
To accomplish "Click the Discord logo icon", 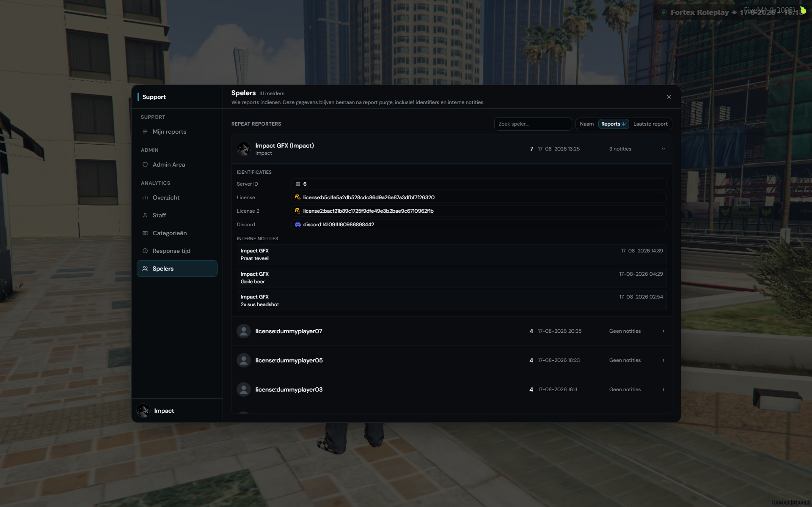I will [x=297, y=225].
